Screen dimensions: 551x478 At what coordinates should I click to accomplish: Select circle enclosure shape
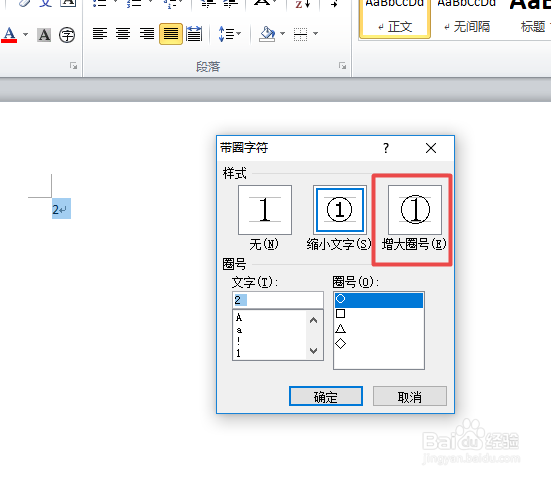[378, 300]
